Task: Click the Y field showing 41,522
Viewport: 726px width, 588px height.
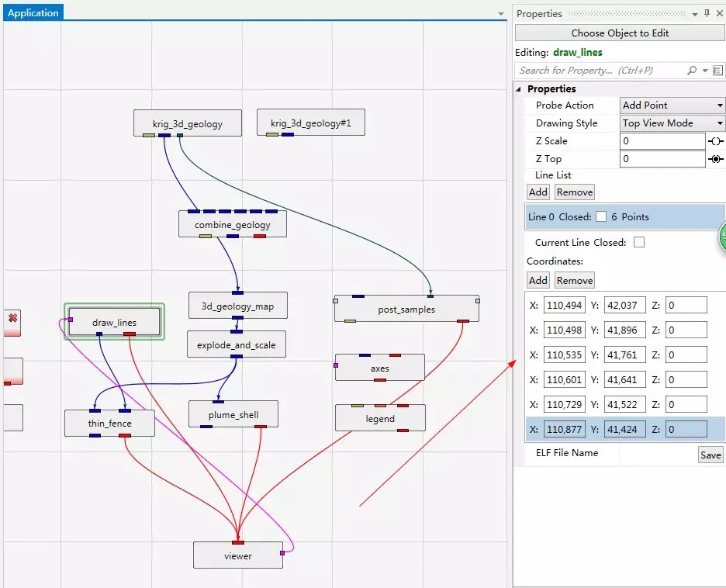Action: (x=625, y=405)
